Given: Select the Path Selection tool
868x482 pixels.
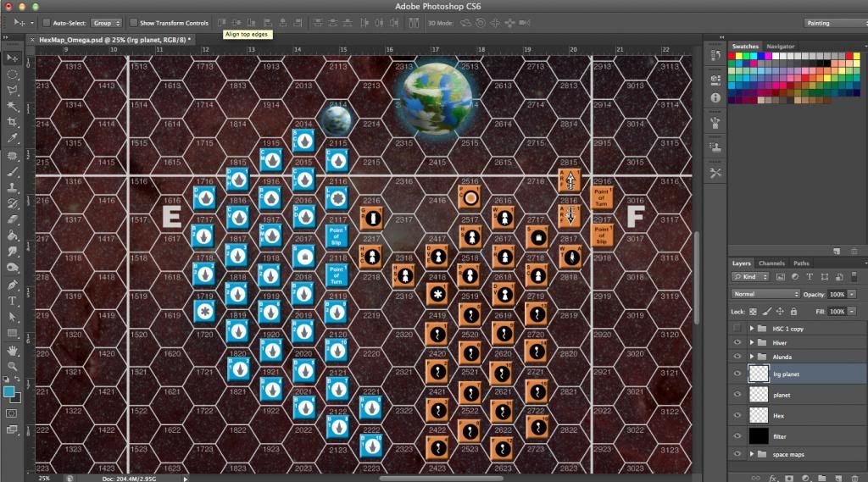Looking at the screenshot, I should [x=12, y=317].
